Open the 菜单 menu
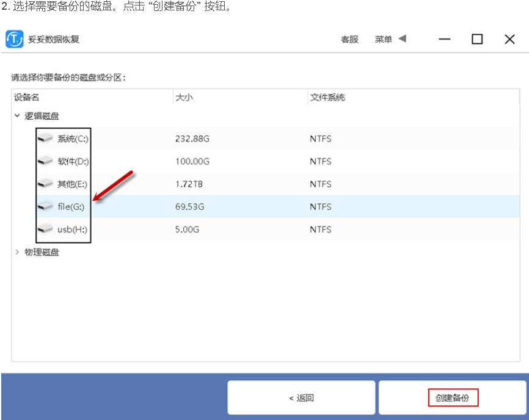The height and width of the screenshot is (420, 529). (383, 40)
